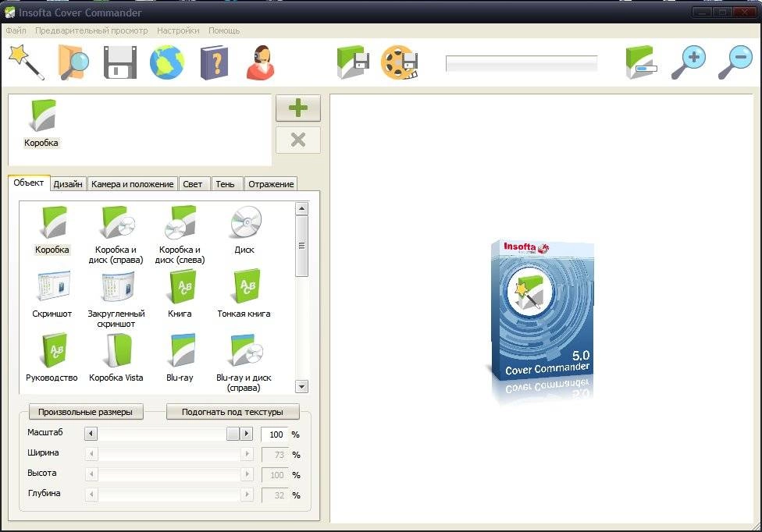Decrease Масштаб with left arrow
This screenshot has width=762, height=532.
(91, 434)
